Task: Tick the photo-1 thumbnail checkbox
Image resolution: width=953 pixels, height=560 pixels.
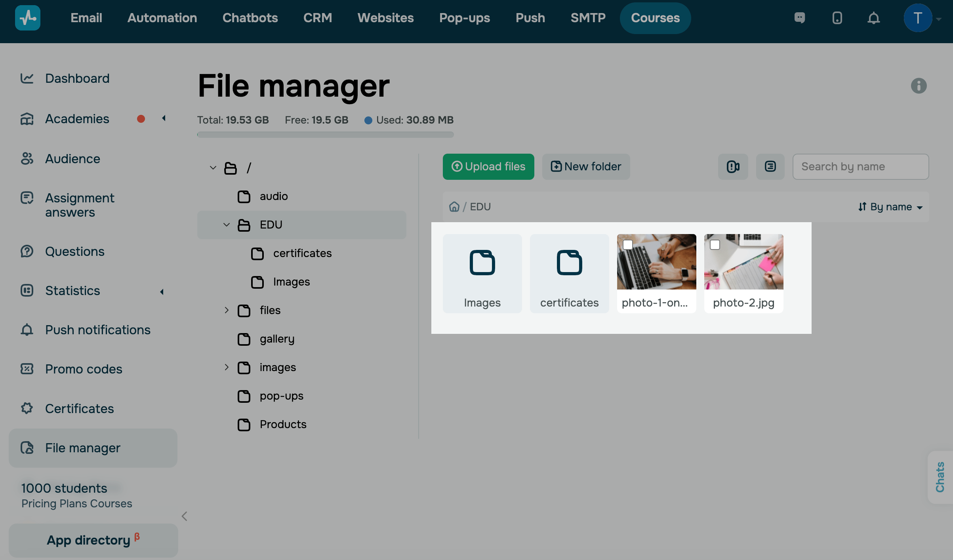Action: [x=628, y=245]
